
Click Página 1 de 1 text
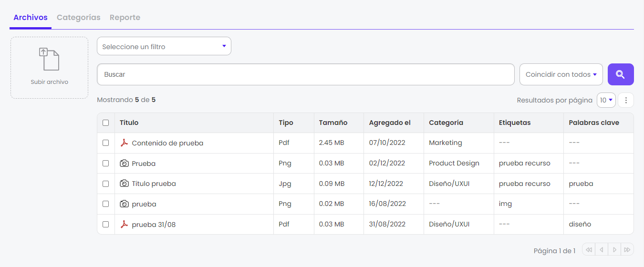[554, 251]
